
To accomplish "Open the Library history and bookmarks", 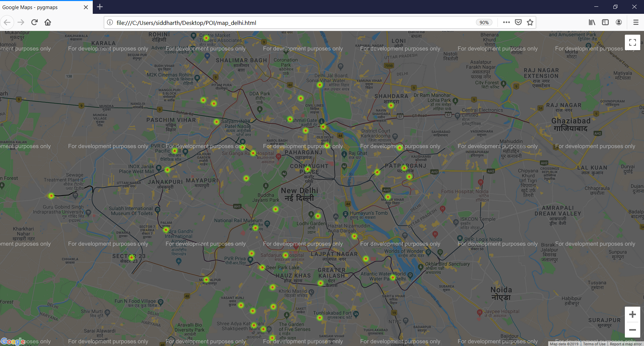I will [x=592, y=23].
